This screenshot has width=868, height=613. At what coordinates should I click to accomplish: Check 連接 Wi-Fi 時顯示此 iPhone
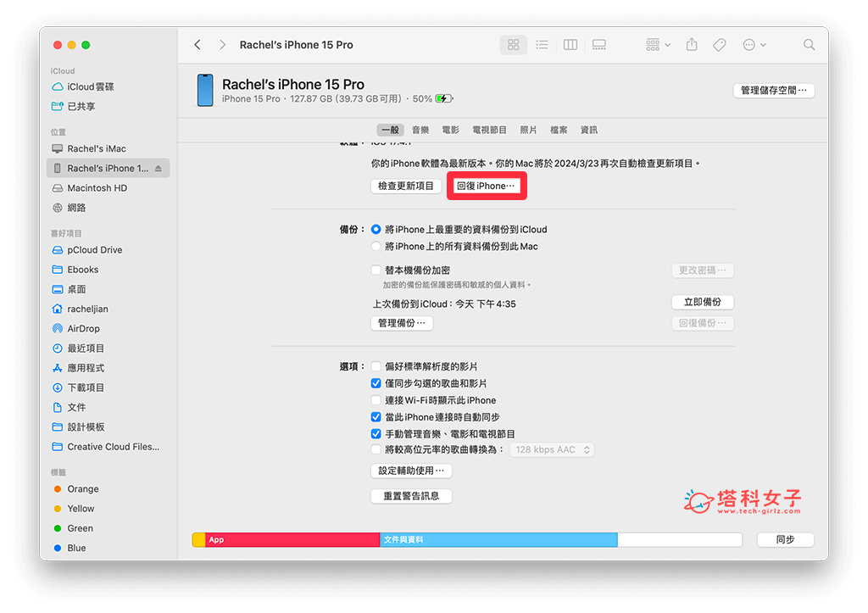(x=376, y=400)
